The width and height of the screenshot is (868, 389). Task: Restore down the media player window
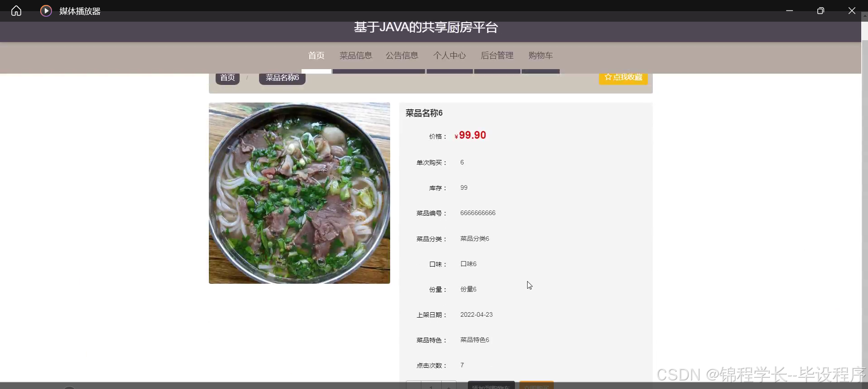pyautogui.click(x=821, y=10)
